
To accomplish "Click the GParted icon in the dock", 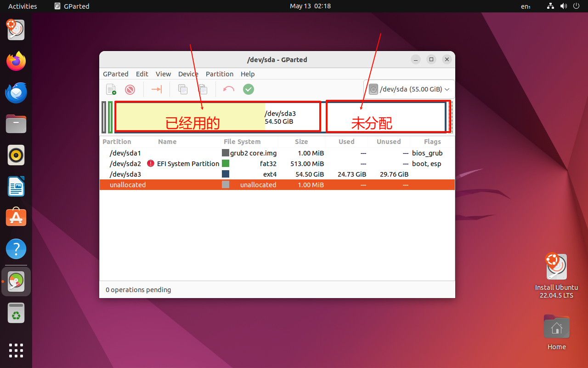I will point(16,282).
